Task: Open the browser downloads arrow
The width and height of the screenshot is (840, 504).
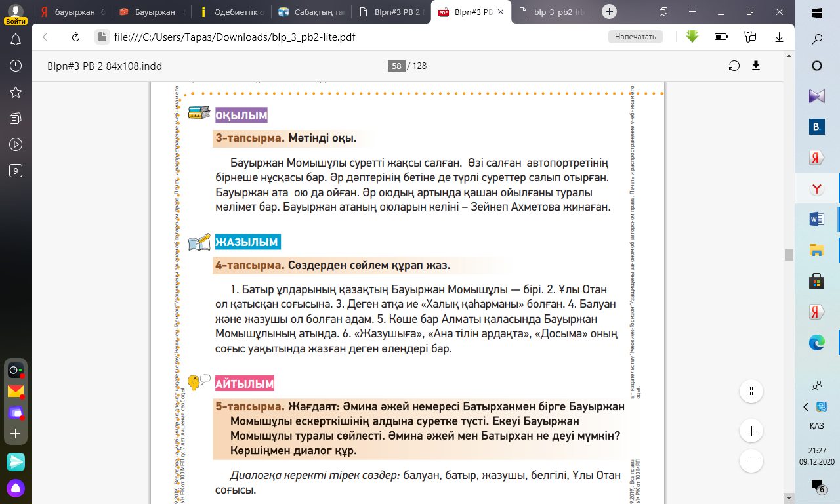Action: point(780,37)
